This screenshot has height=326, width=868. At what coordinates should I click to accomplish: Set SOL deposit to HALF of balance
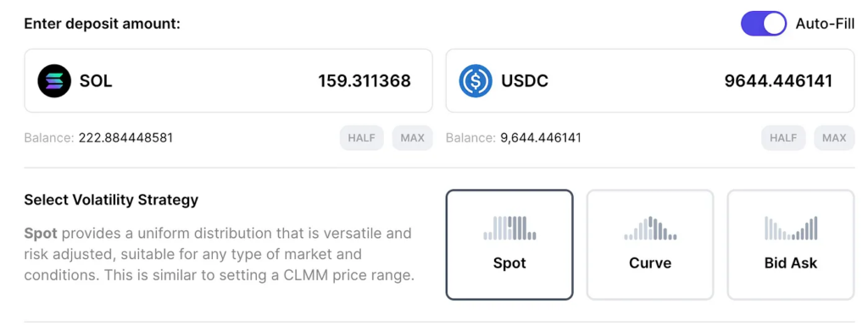(361, 138)
